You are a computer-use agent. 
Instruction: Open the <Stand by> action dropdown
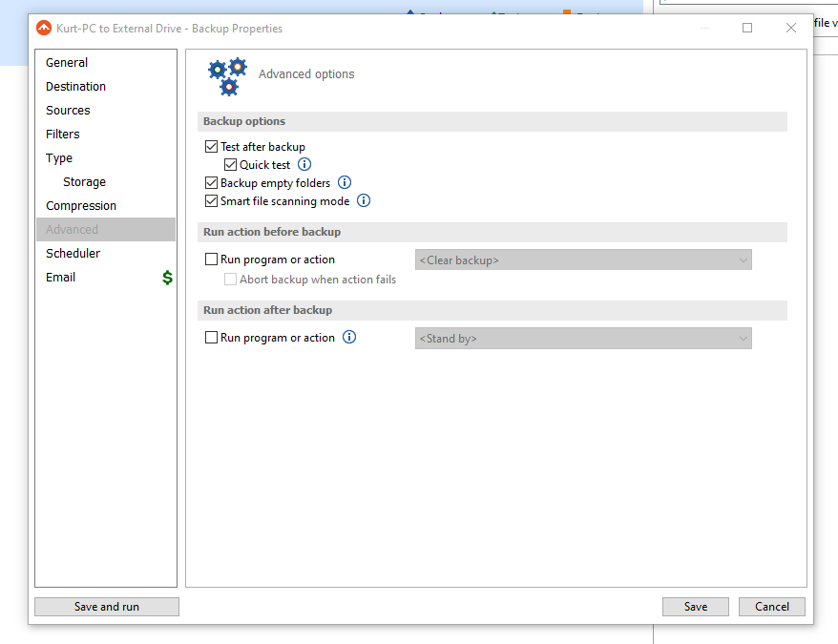tap(583, 339)
